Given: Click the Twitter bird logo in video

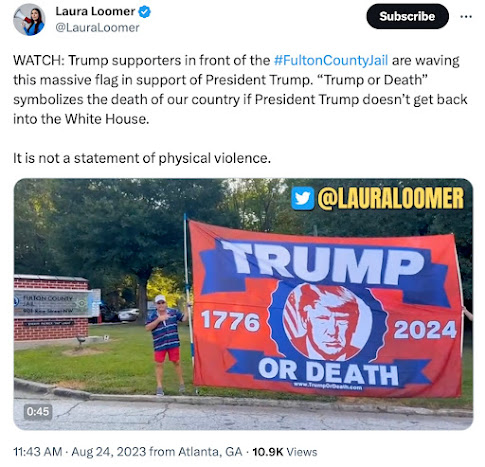Looking at the screenshot, I should [x=303, y=198].
